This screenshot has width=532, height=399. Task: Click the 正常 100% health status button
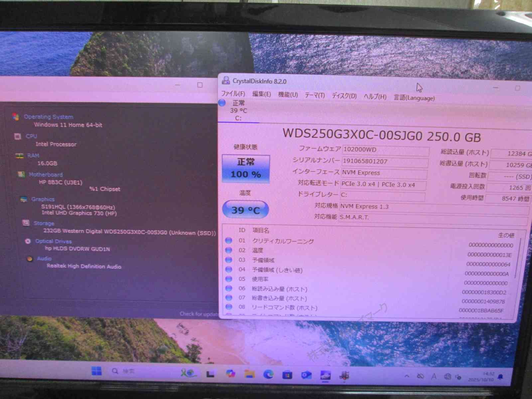[245, 169]
